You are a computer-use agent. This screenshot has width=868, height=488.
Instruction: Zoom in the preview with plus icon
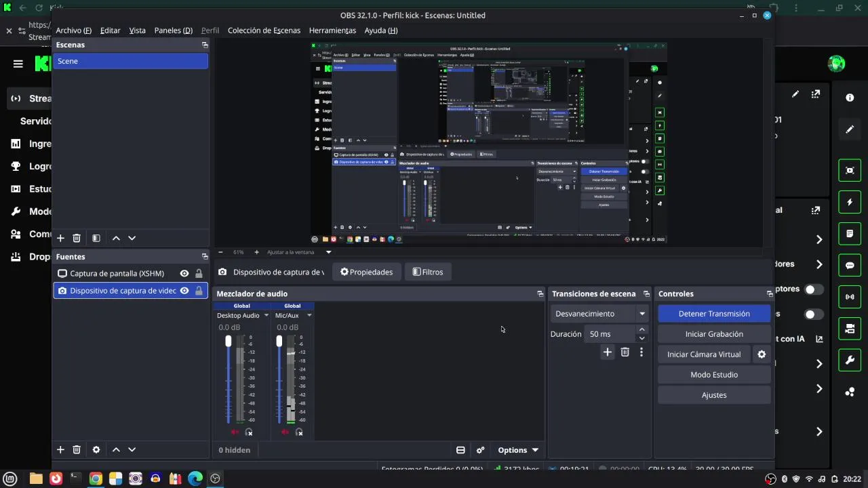click(x=256, y=252)
